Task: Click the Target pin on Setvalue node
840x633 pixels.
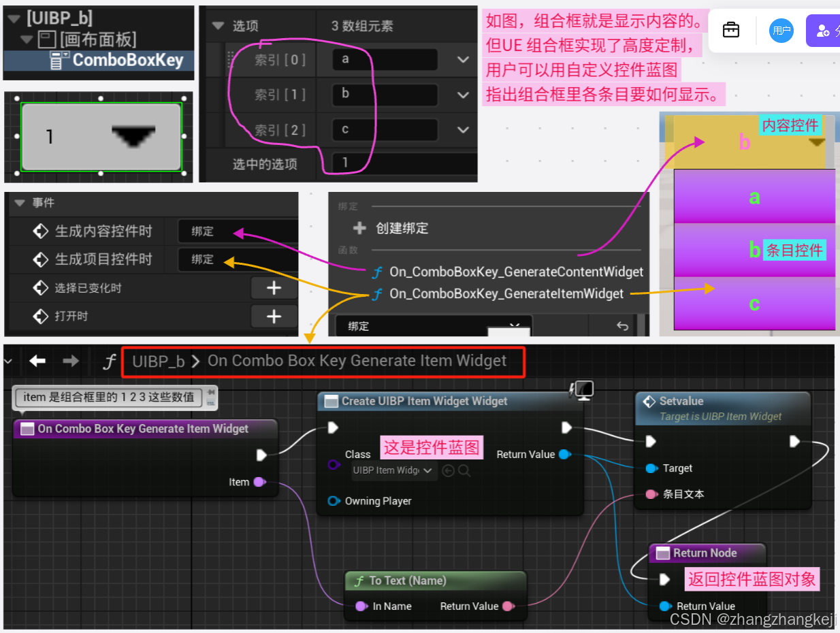Action: click(x=651, y=468)
